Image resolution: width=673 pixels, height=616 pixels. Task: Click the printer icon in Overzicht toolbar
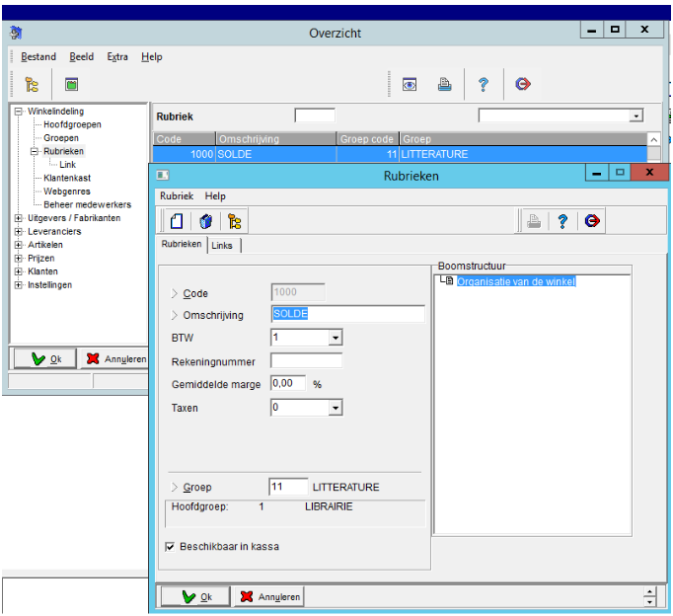(445, 84)
